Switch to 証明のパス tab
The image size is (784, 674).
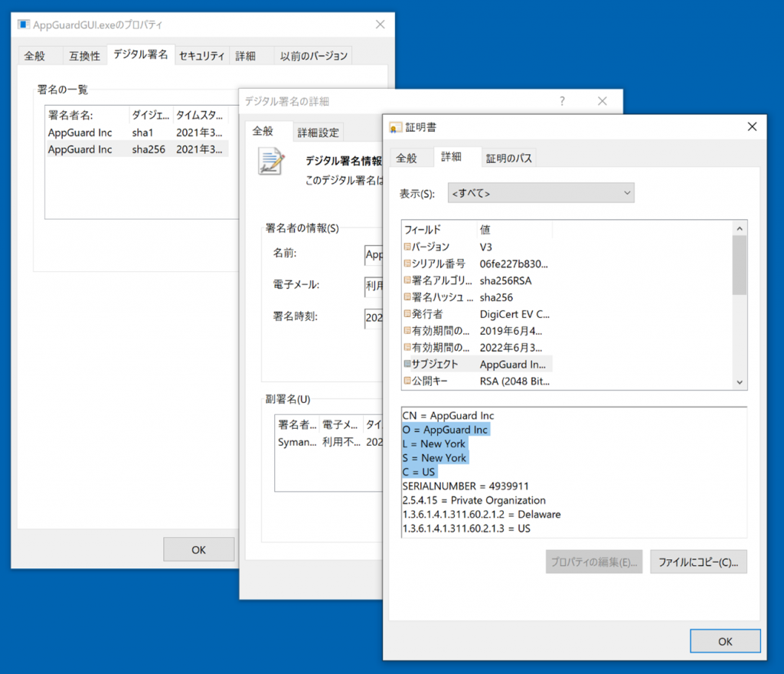tap(508, 158)
